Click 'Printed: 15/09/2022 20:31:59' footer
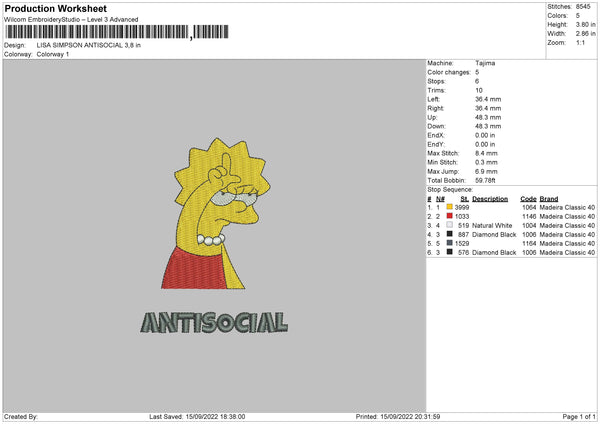Viewport: 600px width, 424px height. pos(398,417)
